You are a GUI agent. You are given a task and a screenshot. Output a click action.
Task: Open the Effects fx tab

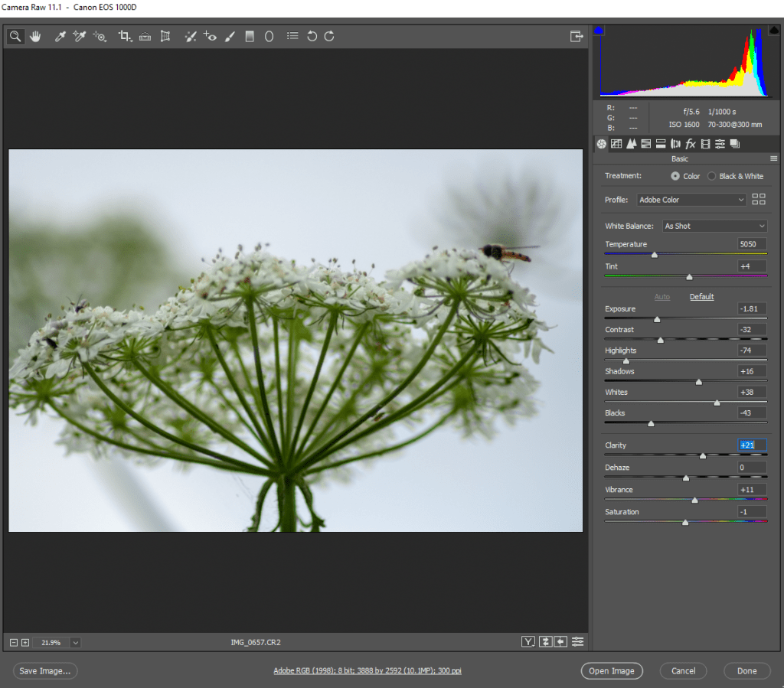[690, 144]
